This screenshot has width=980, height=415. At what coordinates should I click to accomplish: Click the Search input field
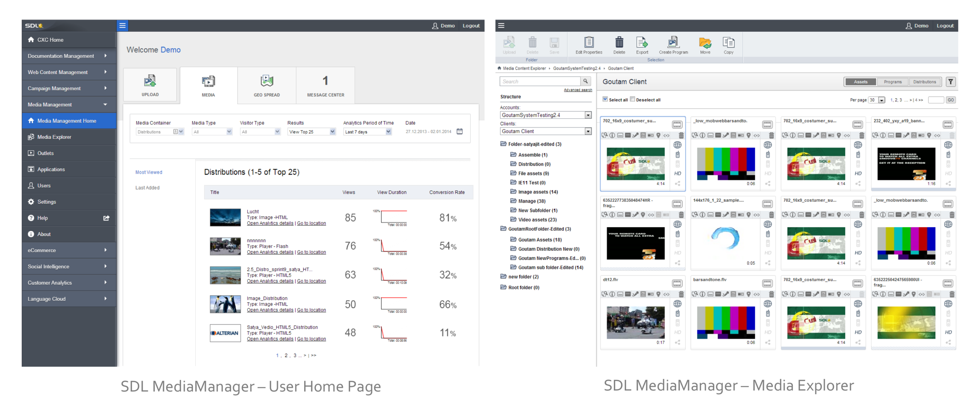540,81
